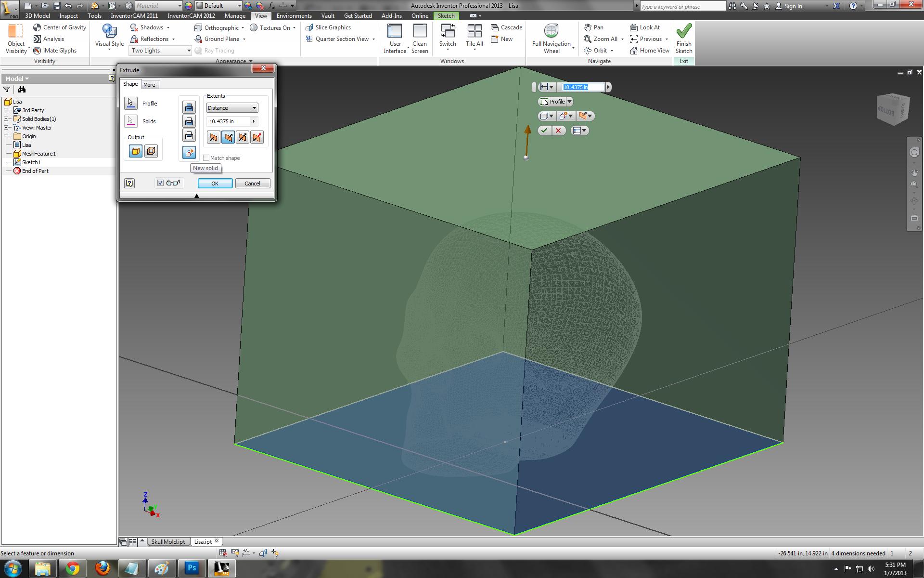This screenshot has height=578, width=924.
Task: Open the 3D Model ribbon tab
Action: (38, 16)
